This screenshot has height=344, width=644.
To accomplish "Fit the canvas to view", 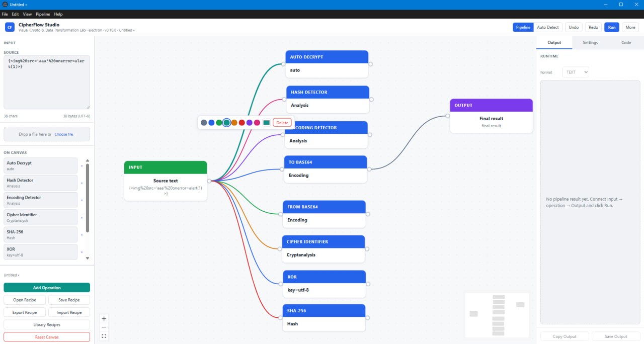I will click(104, 336).
